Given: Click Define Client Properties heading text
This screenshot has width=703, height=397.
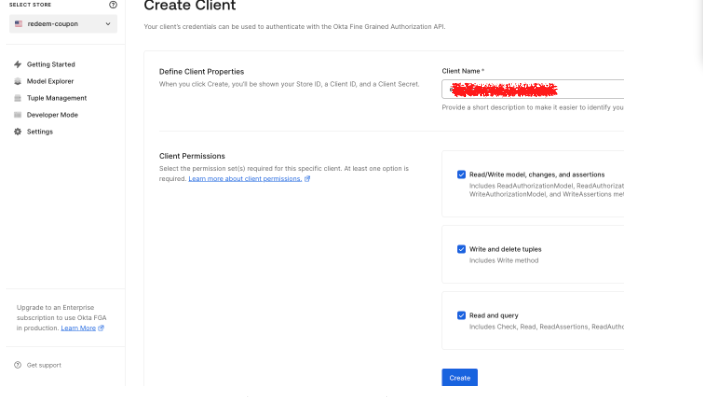Looking at the screenshot, I should 201,71.
